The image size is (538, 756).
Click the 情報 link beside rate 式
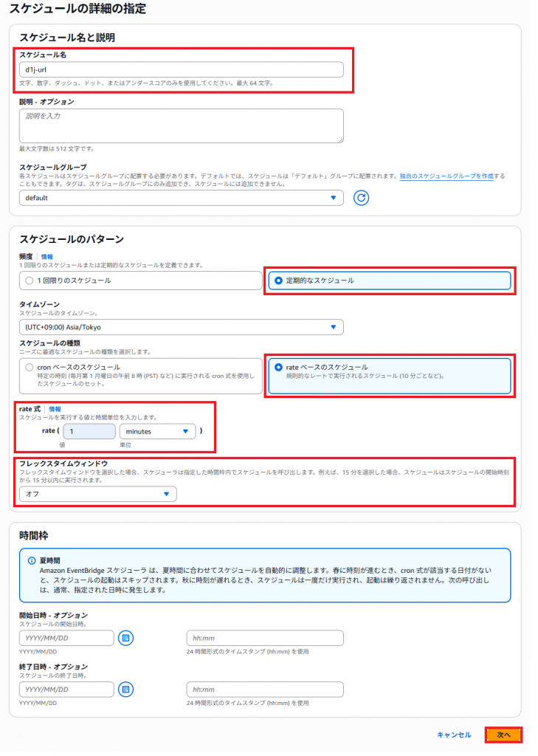coord(55,409)
